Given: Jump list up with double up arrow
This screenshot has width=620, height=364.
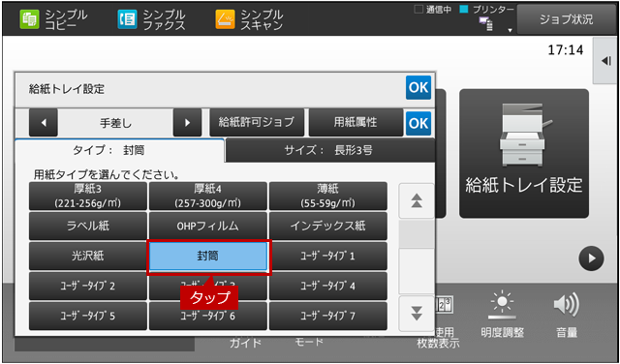Looking at the screenshot, I should 417,200.
